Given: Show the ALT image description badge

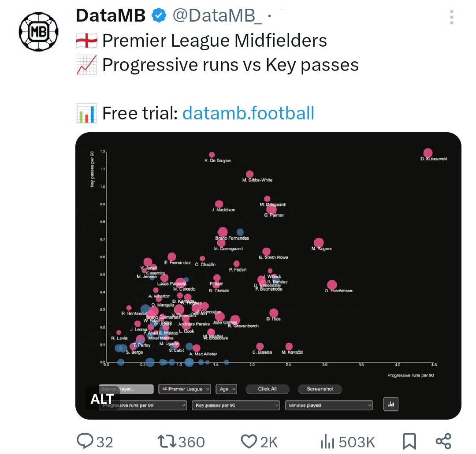Looking at the screenshot, I should pos(102,399).
